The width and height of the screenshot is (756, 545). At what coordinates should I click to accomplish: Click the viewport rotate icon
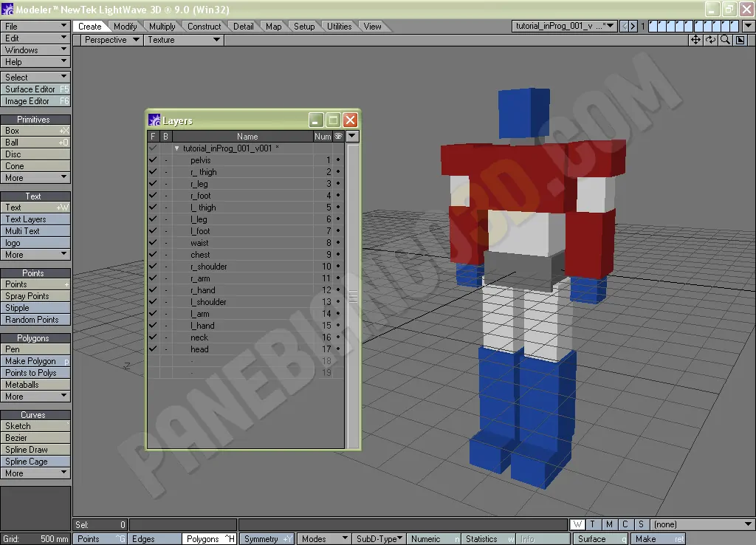point(711,40)
